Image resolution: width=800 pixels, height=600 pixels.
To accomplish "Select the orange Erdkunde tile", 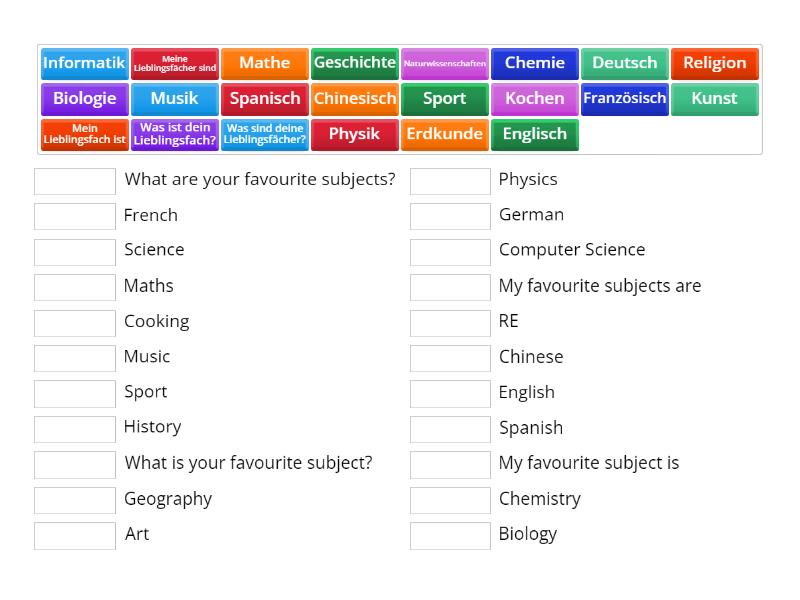I will (445, 135).
